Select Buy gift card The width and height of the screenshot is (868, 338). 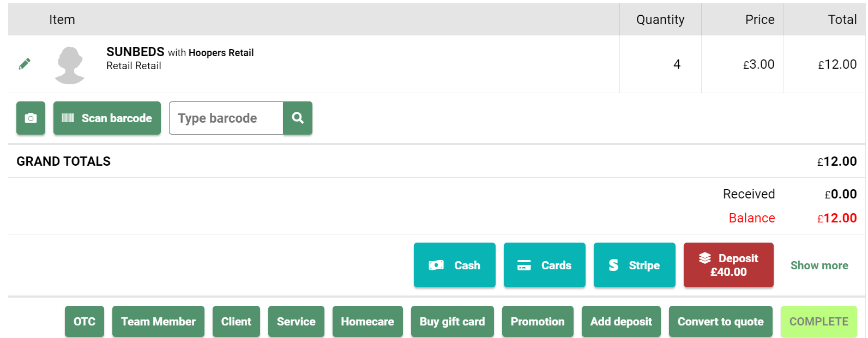(x=452, y=322)
